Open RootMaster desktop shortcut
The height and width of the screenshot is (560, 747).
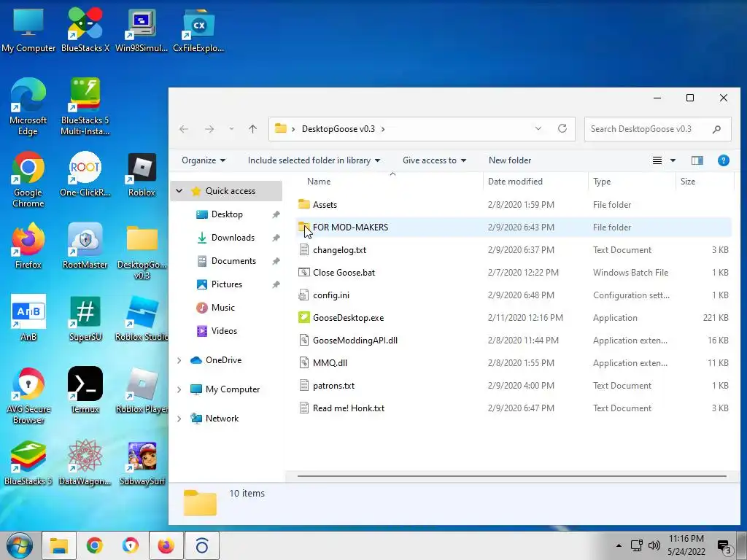(x=85, y=246)
